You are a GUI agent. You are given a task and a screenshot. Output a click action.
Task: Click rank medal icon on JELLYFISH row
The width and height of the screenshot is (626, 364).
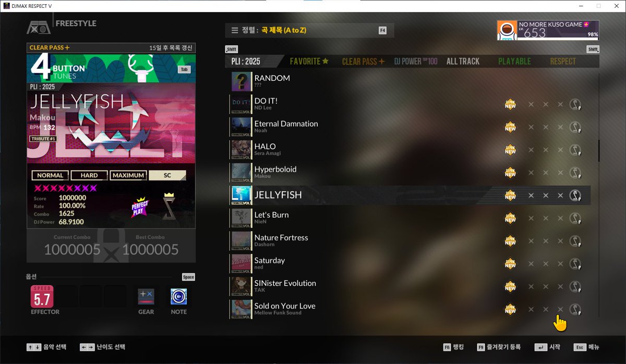tap(575, 195)
